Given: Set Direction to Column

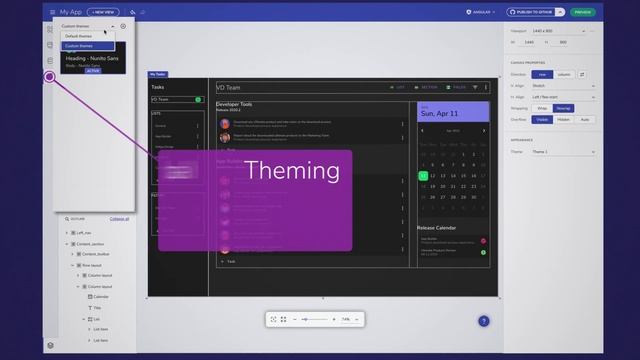Looking at the screenshot, I should tap(564, 75).
